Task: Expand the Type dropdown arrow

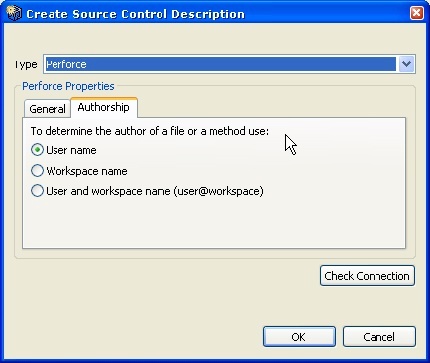Action: point(406,64)
